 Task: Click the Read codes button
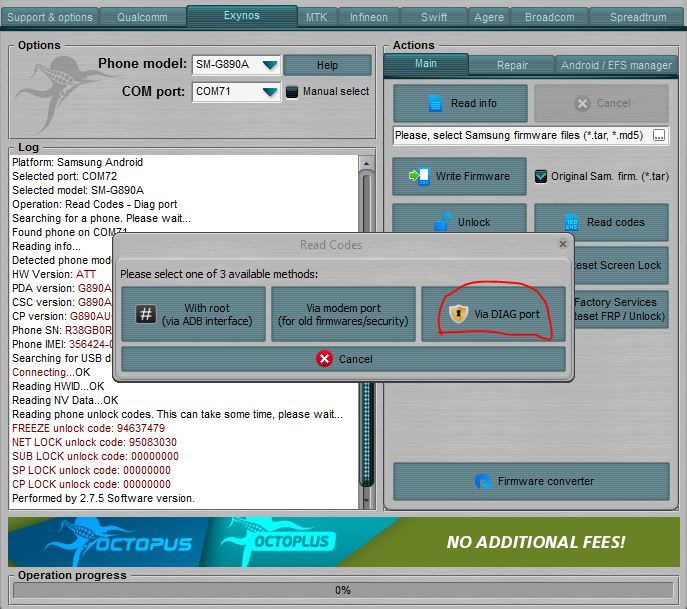pyautogui.click(x=601, y=222)
